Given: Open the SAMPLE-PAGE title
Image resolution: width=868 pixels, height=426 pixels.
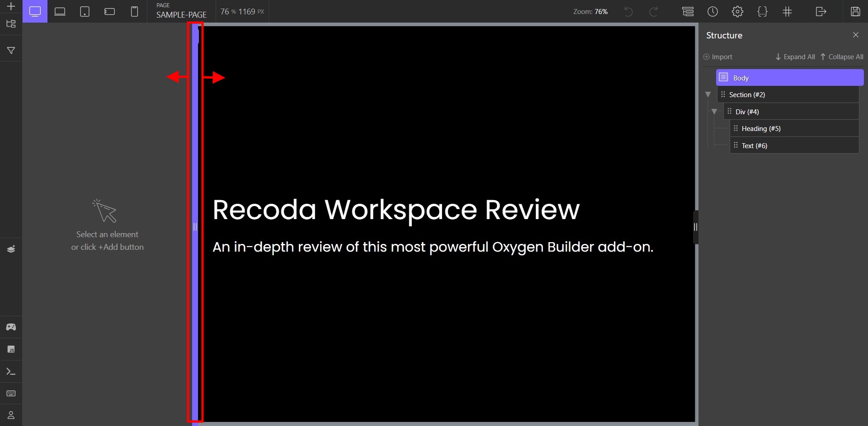Looking at the screenshot, I should click(x=181, y=14).
